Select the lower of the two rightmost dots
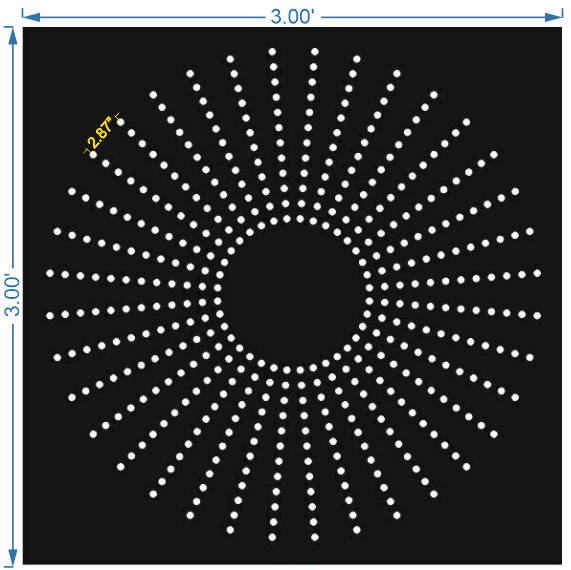571x570 pixels. (537, 316)
